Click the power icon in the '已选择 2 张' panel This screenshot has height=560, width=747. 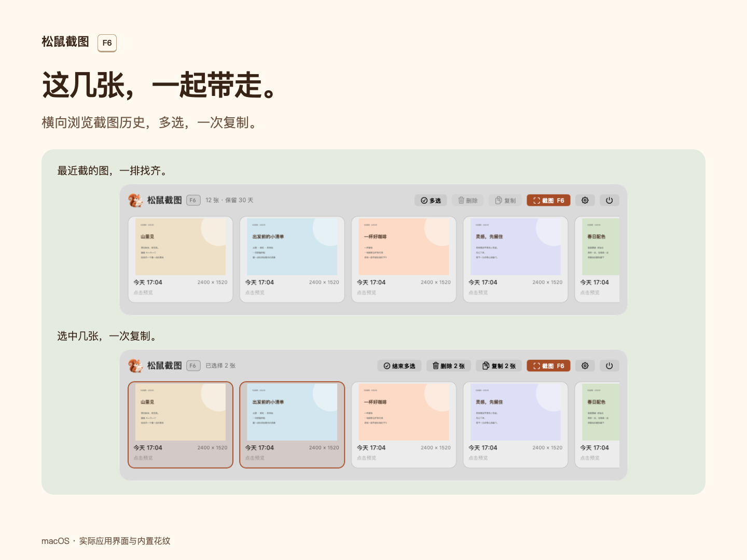tap(610, 366)
